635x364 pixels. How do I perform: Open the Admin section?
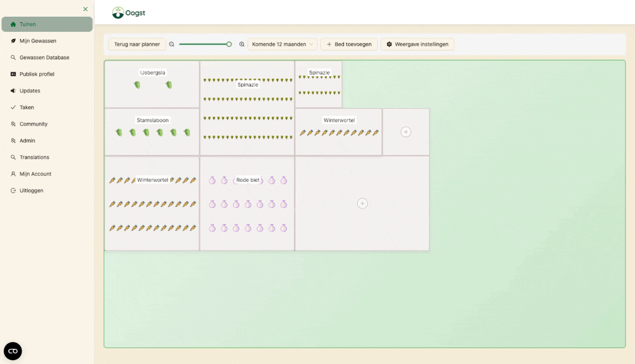27,141
